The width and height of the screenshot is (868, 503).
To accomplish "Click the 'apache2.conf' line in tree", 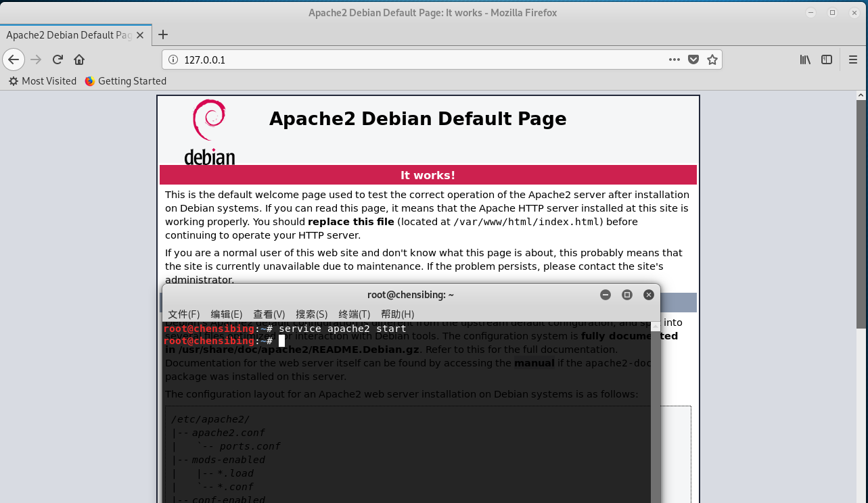I will 229,433.
